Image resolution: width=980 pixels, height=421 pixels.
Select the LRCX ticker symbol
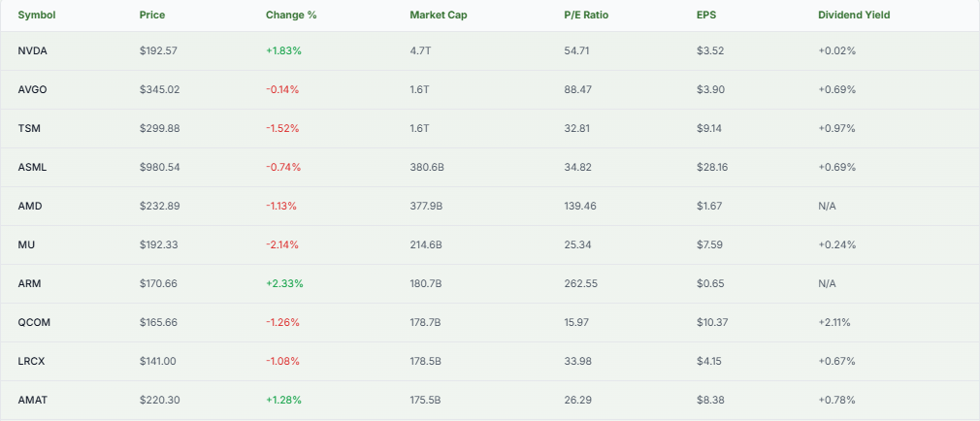[x=32, y=361]
